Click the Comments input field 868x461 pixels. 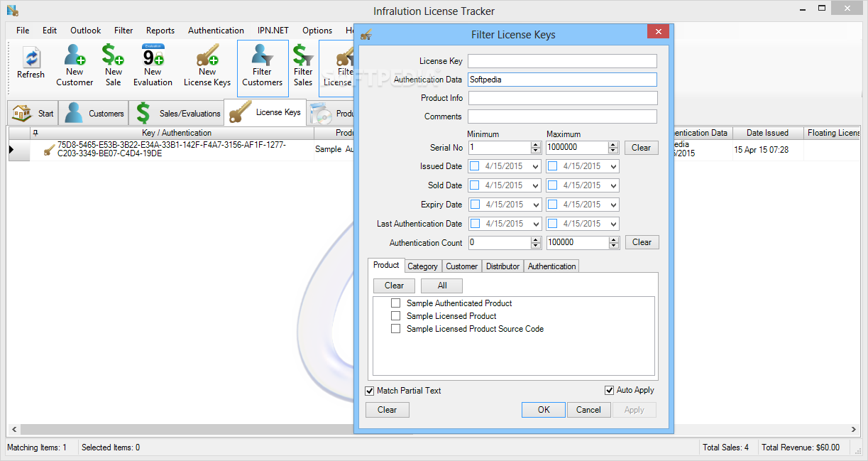pos(563,116)
